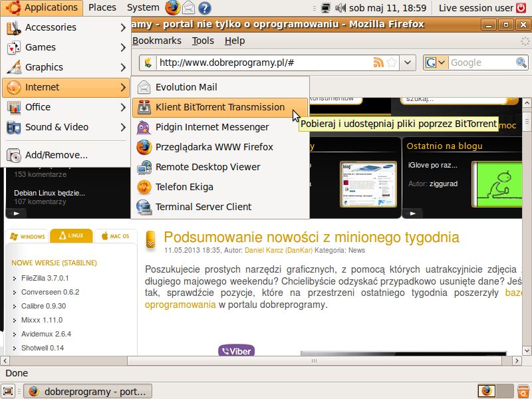Open Firefox Tools menu

point(203,41)
